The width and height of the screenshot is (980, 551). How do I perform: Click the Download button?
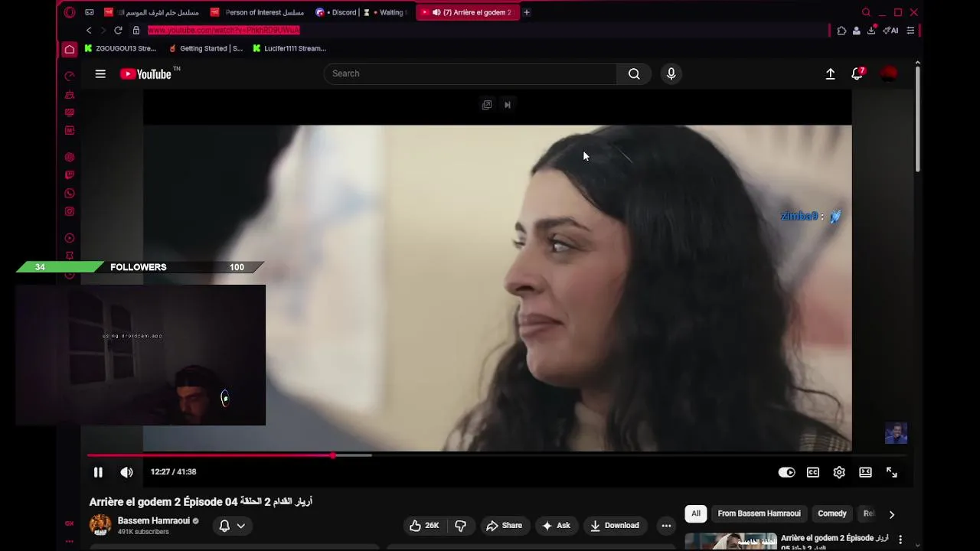point(614,525)
